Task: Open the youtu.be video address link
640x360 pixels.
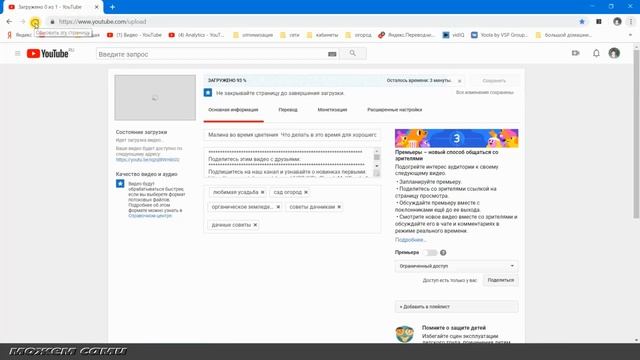Action: pyautogui.click(x=147, y=160)
